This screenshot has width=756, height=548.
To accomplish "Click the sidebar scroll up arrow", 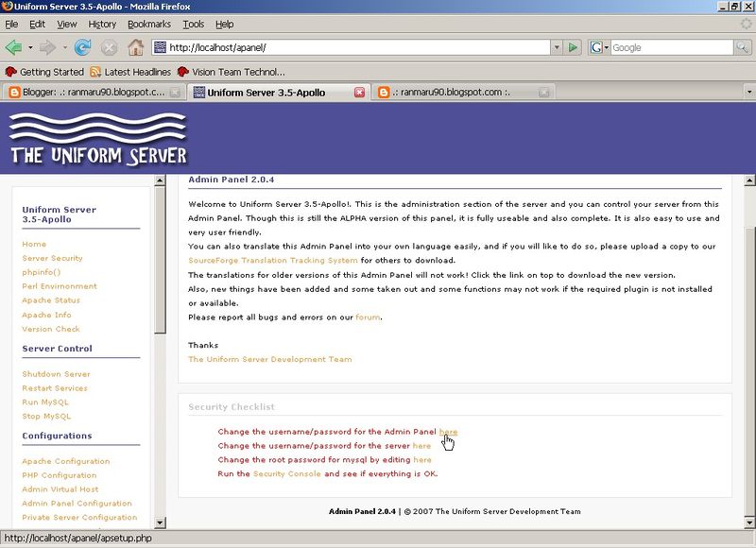I will point(160,180).
